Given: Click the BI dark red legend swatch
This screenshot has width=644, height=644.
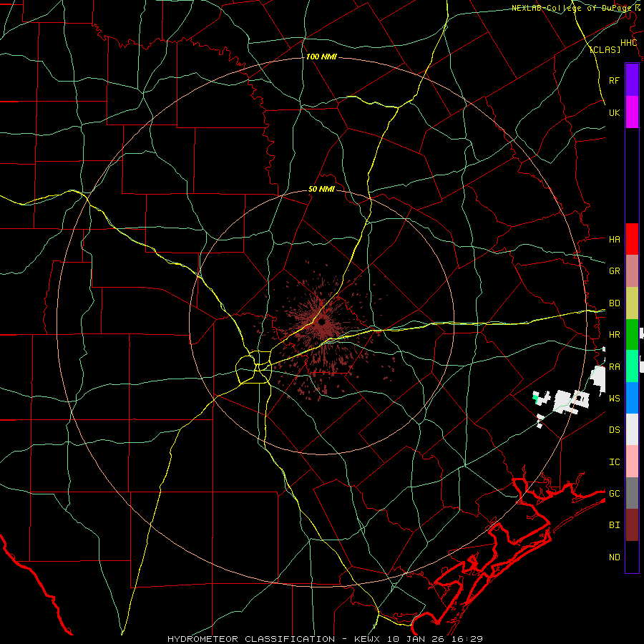Looking at the screenshot, I should click(632, 525).
